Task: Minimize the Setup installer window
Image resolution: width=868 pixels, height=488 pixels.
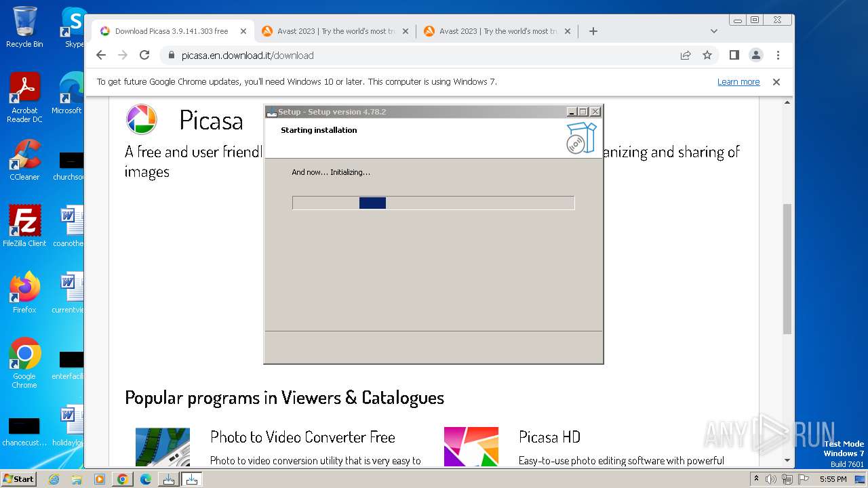Action: click(x=571, y=112)
